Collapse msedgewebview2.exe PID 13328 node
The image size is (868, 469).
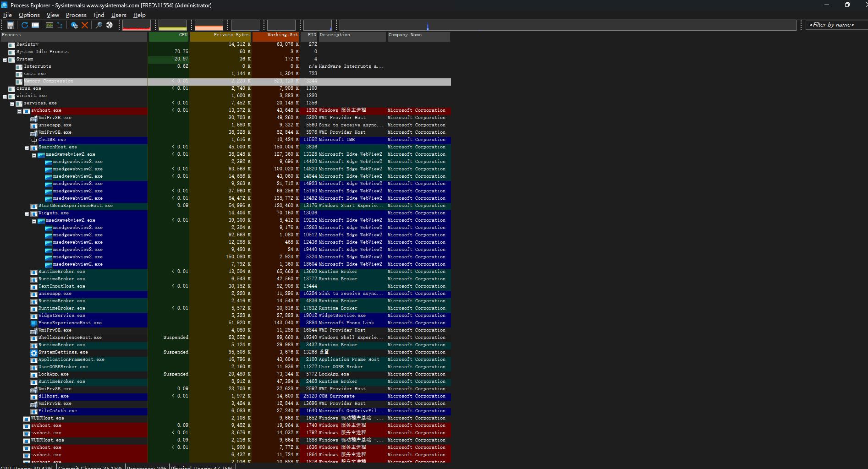pos(34,155)
